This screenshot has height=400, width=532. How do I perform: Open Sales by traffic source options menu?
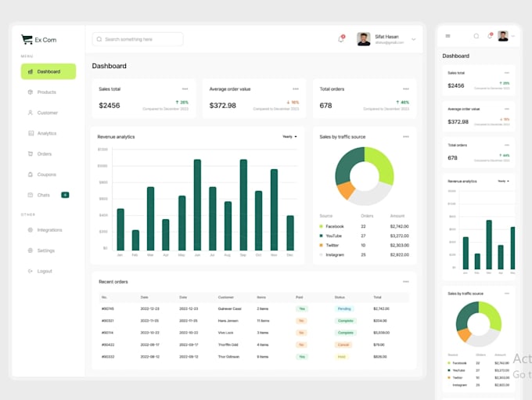pyautogui.click(x=406, y=137)
